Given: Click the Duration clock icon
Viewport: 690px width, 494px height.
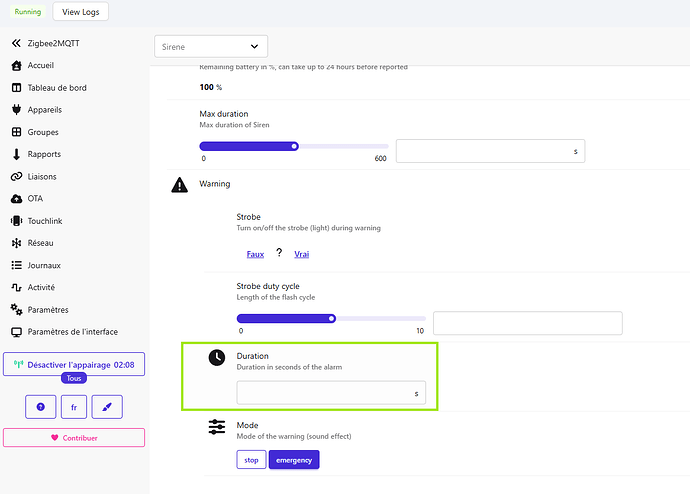Looking at the screenshot, I should tap(217, 358).
